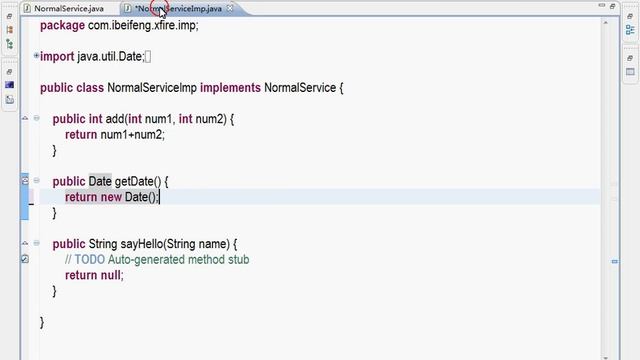Maximize the editor area
Viewport: 640px width, 360px height.
(612, 6)
